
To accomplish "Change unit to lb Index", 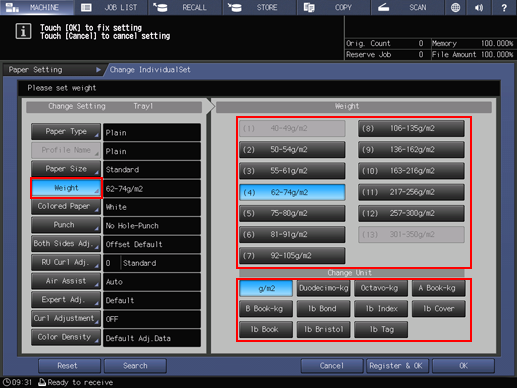I will (x=381, y=309).
